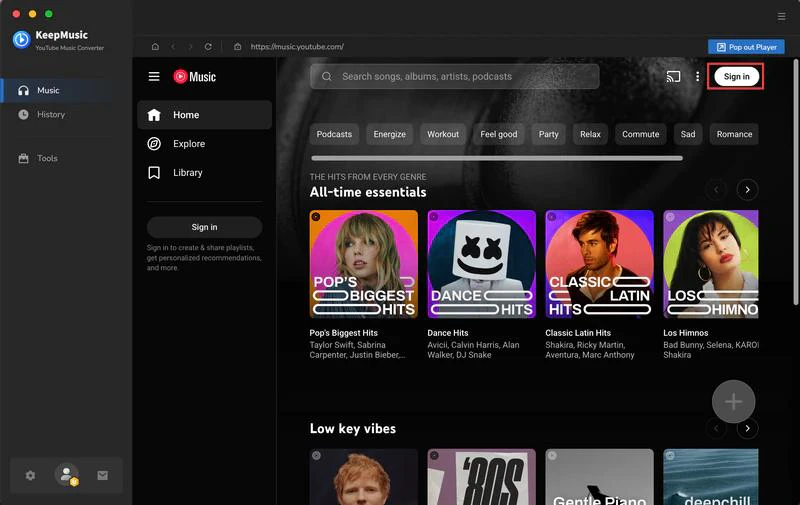This screenshot has height=505, width=800.
Task: Select the Workout mood chip
Action: tap(443, 134)
